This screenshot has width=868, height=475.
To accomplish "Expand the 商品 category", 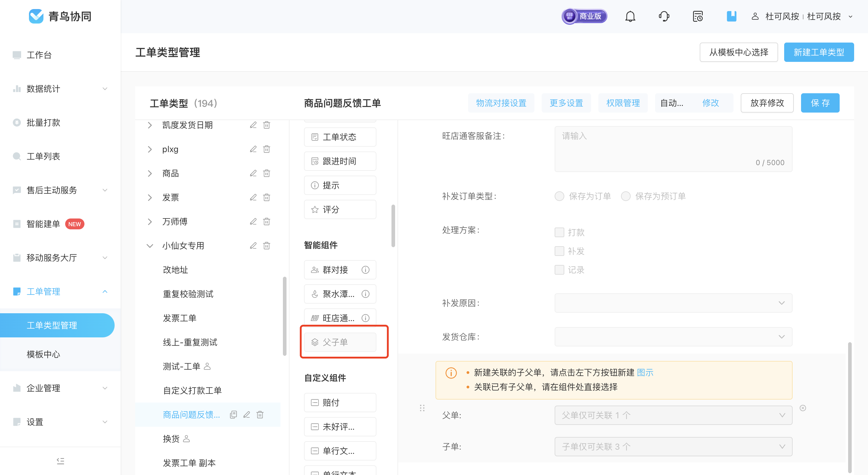I will click(150, 173).
